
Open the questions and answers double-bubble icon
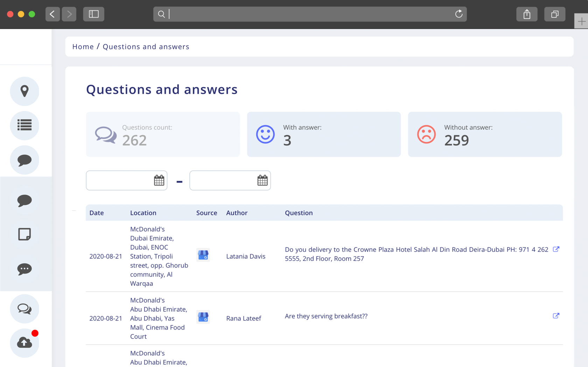click(24, 309)
